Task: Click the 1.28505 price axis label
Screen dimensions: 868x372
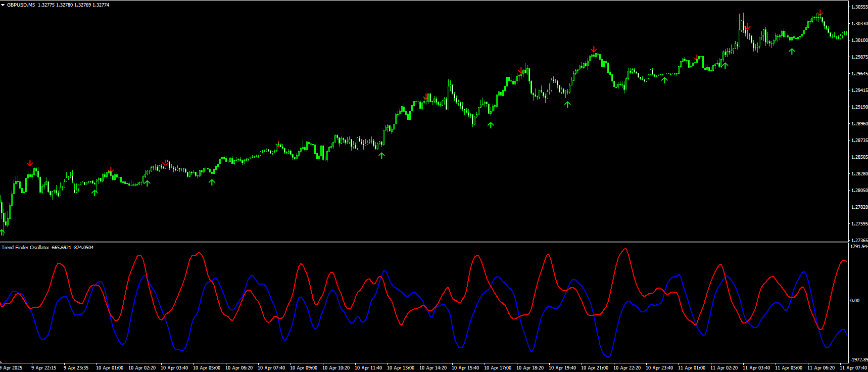Action: [859, 157]
